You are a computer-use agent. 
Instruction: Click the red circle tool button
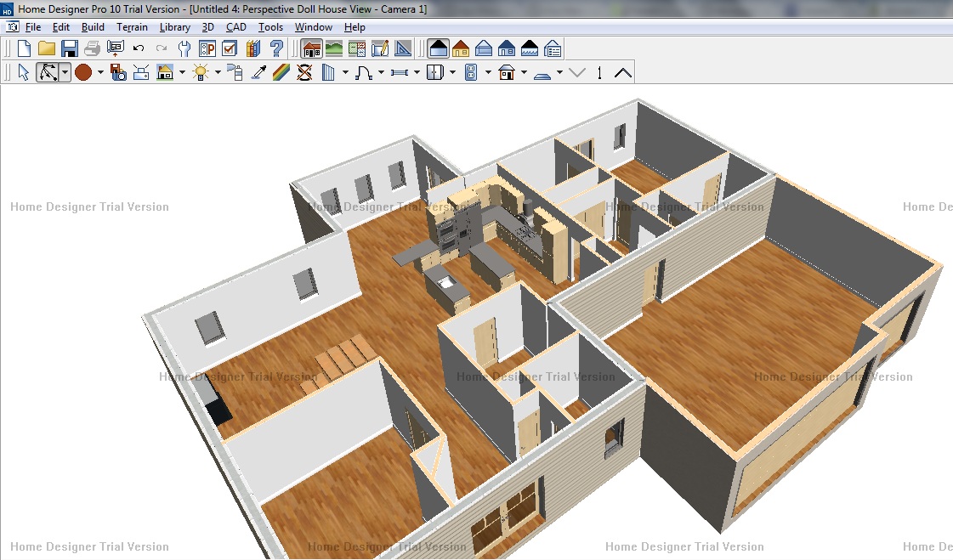click(83, 73)
